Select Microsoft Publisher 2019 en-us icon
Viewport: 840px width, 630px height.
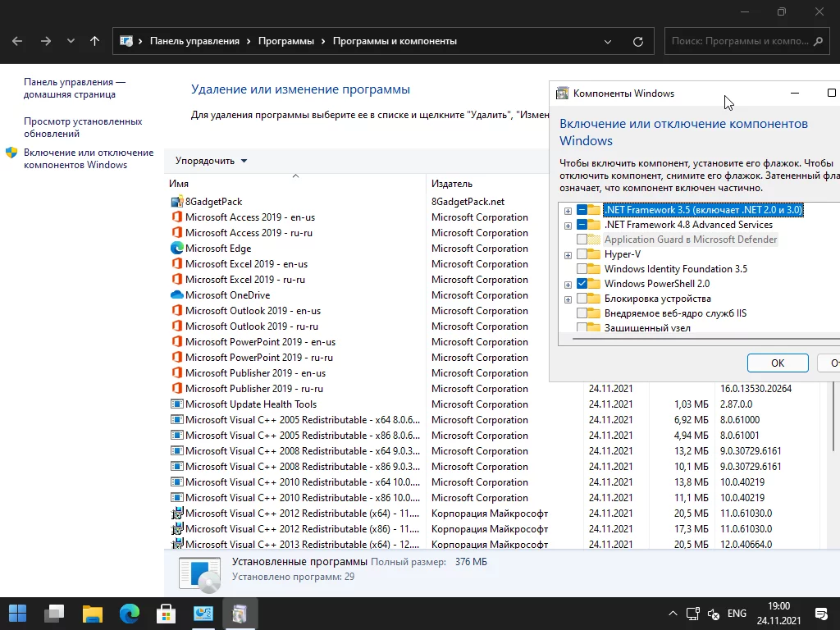coord(177,373)
